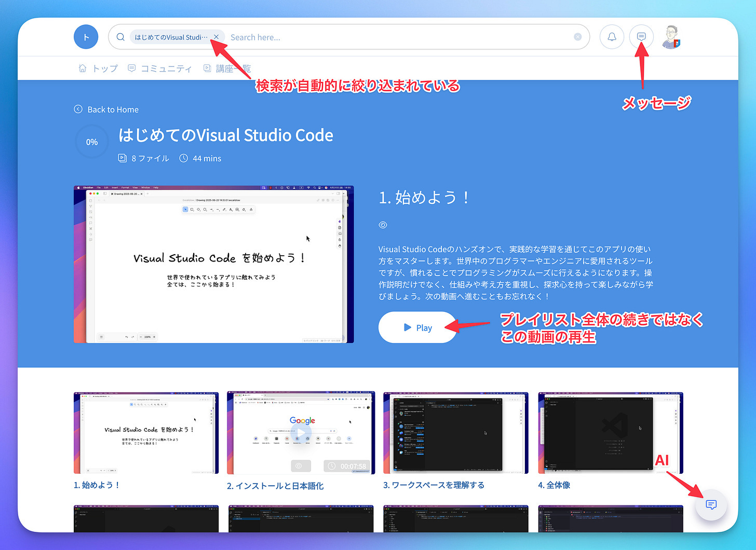Click the 4. 全体像 link
Viewport: 756px width, 550px height.
click(555, 485)
